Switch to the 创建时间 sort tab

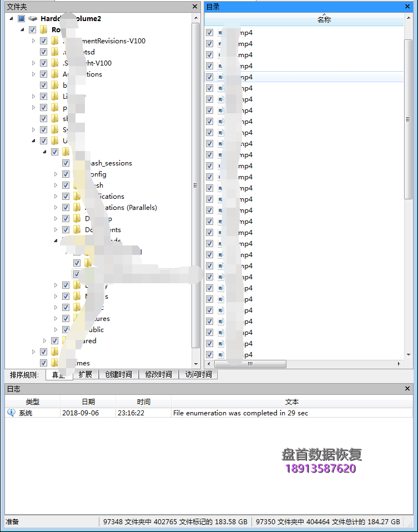coord(118,374)
